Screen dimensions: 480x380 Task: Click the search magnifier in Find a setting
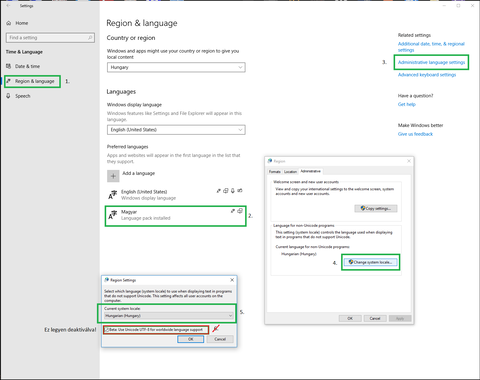coord(90,38)
